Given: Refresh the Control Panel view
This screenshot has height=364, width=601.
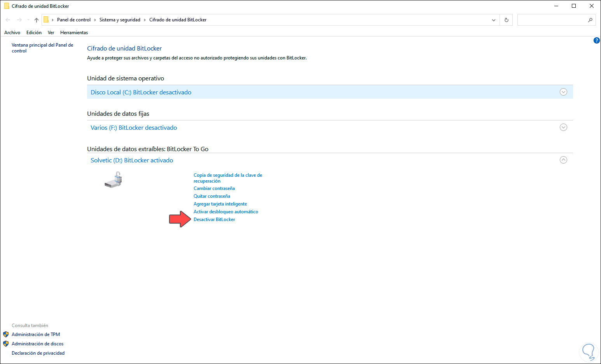Looking at the screenshot, I should click(x=506, y=20).
